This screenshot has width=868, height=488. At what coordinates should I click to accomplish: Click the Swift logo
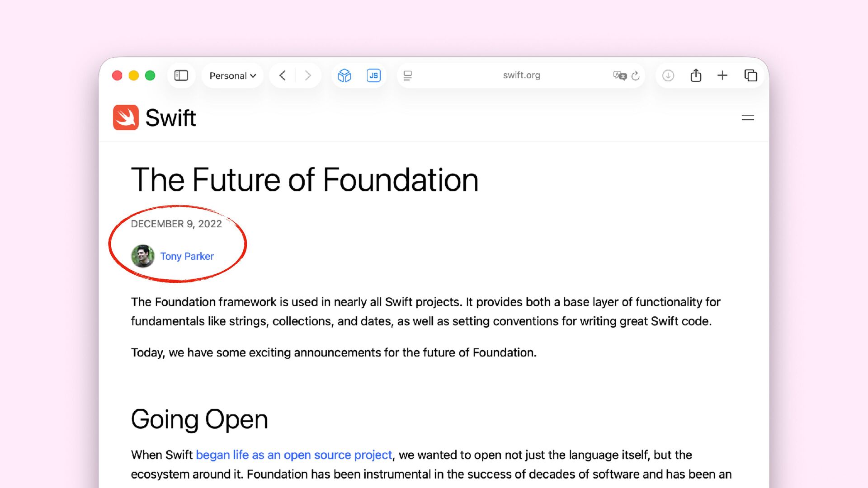coord(154,118)
